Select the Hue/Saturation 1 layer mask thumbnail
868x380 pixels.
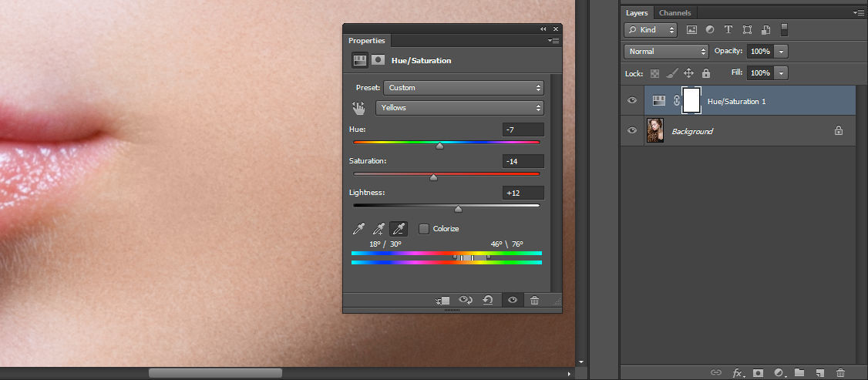pyautogui.click(x=691, y=100)
